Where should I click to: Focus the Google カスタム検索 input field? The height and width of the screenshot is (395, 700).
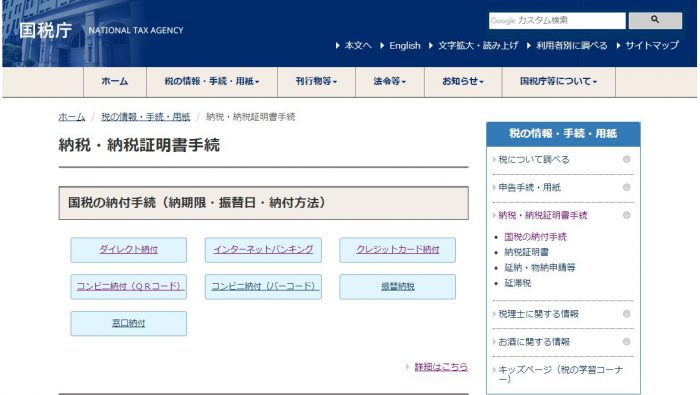[557, 21]
